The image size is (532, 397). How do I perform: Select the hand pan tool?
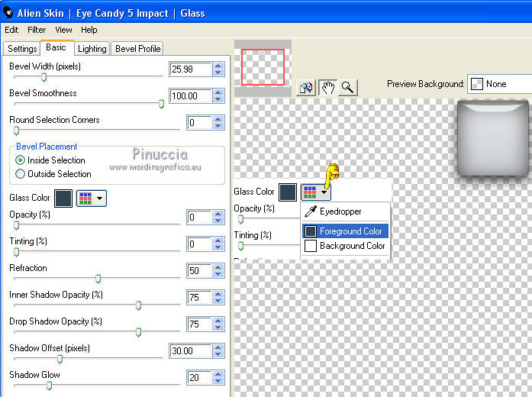tap(327, 88)
